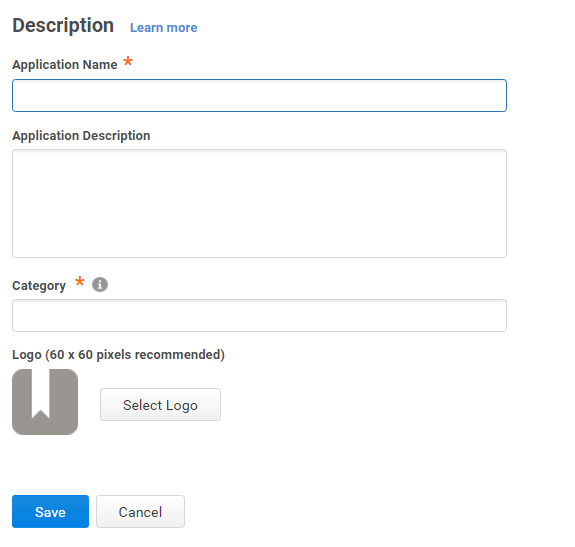This screenshot has height=547, width=575.
Task: Cancel editing the description
Action: (140, 511)
